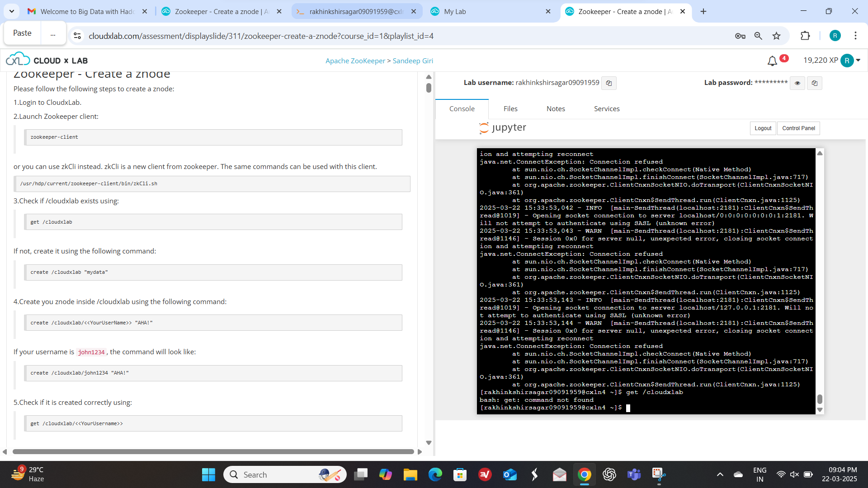Open the password manager key icon
Viewport: 868px width, 488px height.
pyautogui.click(x=740, y=36)
